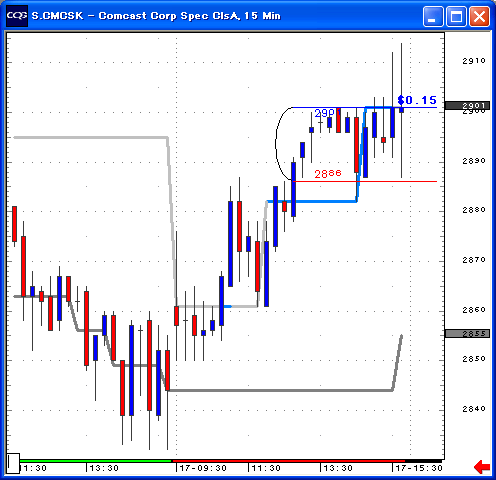Click the chart title S.CMCSK Comcast Corp

156,16
